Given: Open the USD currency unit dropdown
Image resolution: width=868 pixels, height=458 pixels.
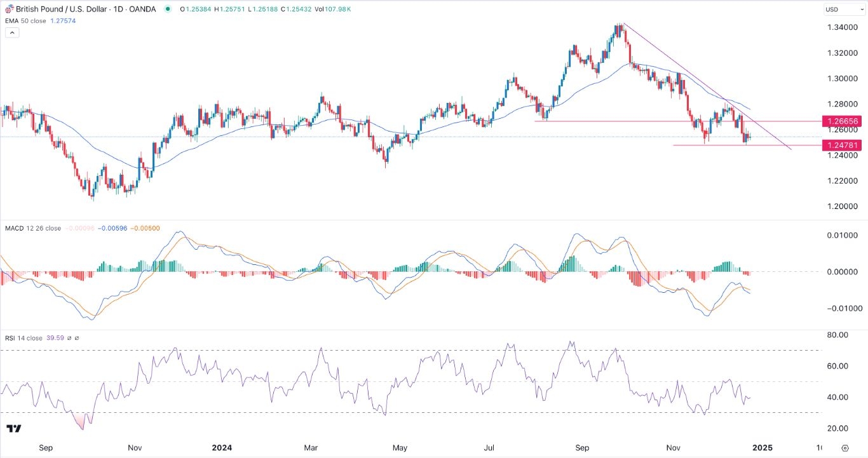Looking at the screenshot, I should pyautogui.click(x=845, y=10).
